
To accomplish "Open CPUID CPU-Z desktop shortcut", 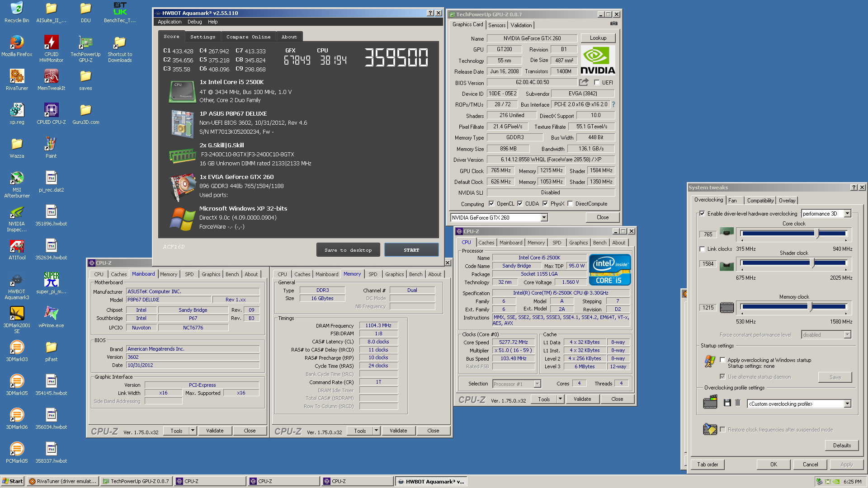I will pos(51,113).
